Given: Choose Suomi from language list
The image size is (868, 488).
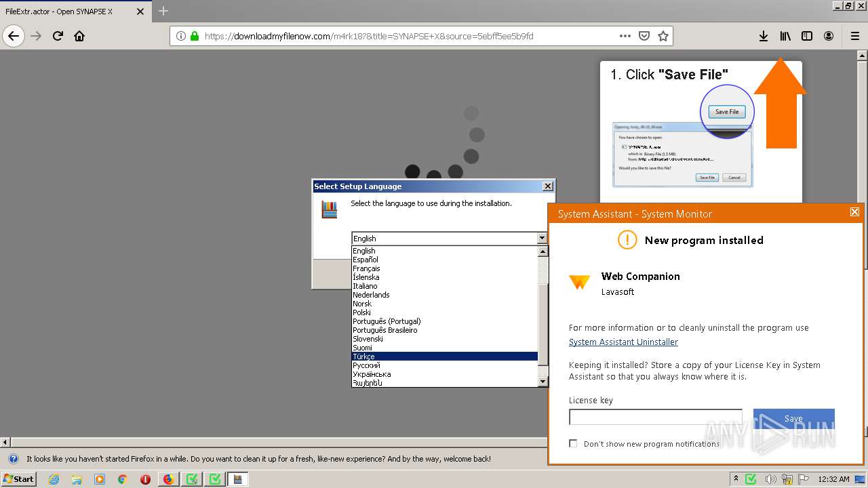Looking at the screenshot, I should (444, 348).
